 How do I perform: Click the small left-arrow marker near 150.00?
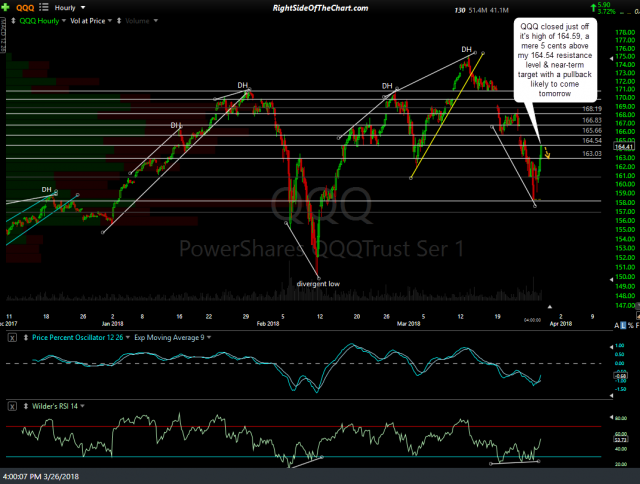611,280
